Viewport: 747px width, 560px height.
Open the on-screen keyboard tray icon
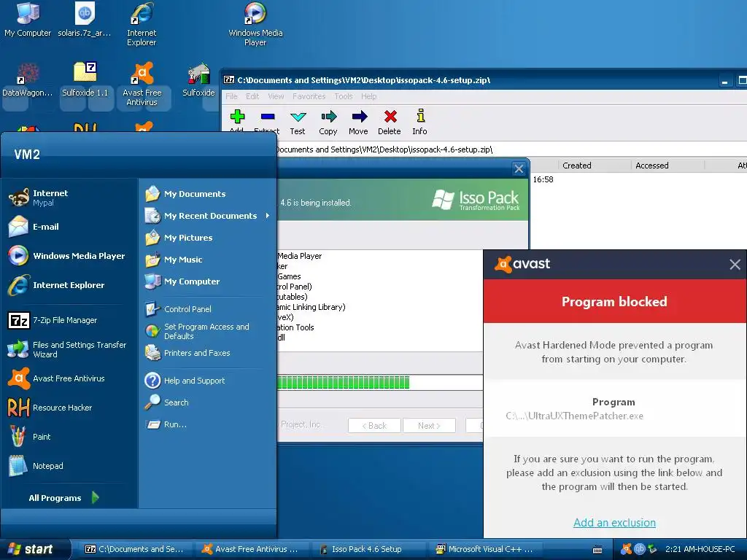[x=597, y=550]
